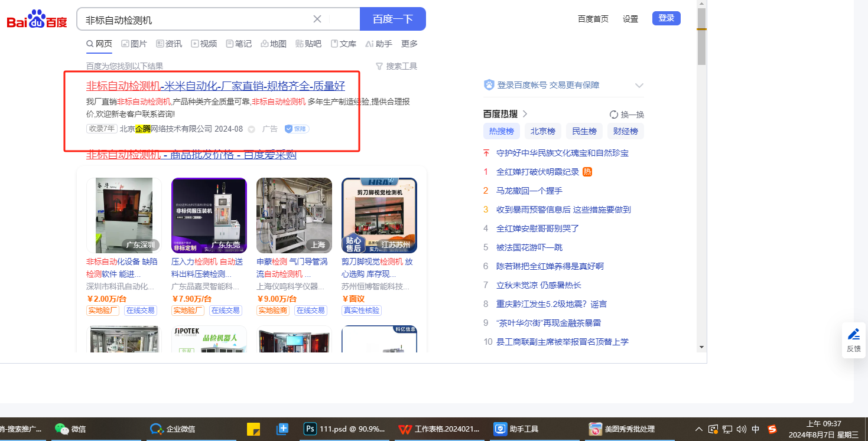Click the 广告 label
Image resolution: width=868 pixels, height=441 pixels.
point(270,129)
